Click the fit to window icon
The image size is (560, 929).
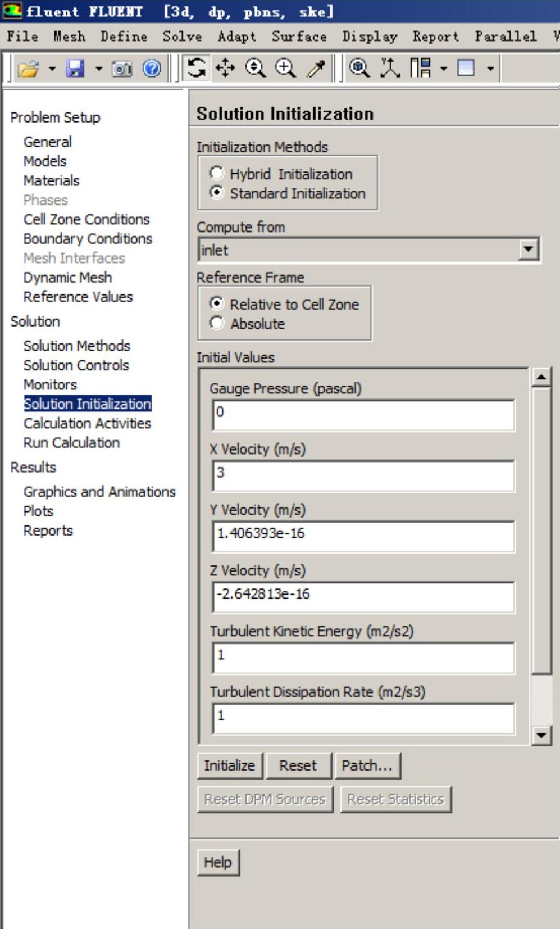click(x=359, y=69)
